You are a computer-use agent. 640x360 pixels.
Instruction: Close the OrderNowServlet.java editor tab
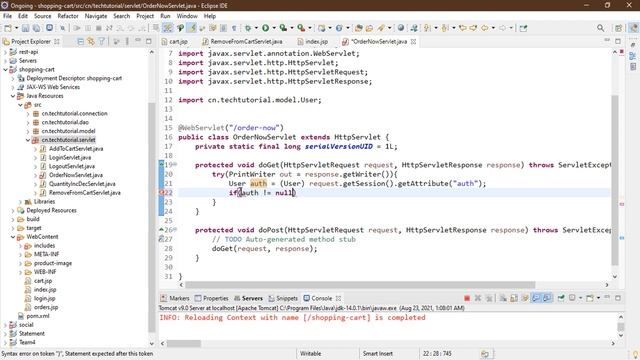click(x=413, y=42)
